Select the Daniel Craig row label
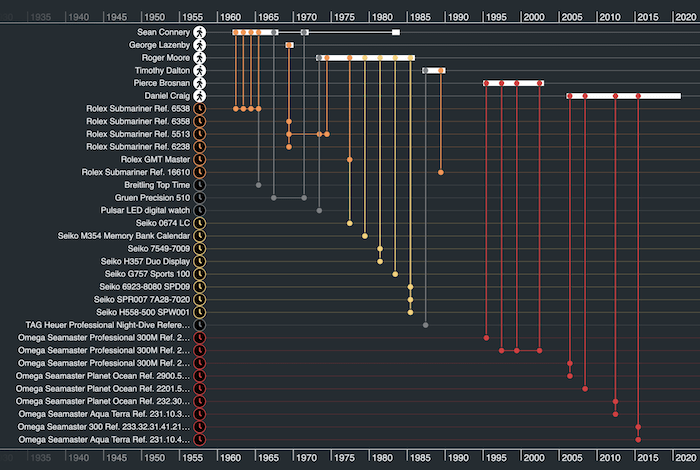 [167, 96]
